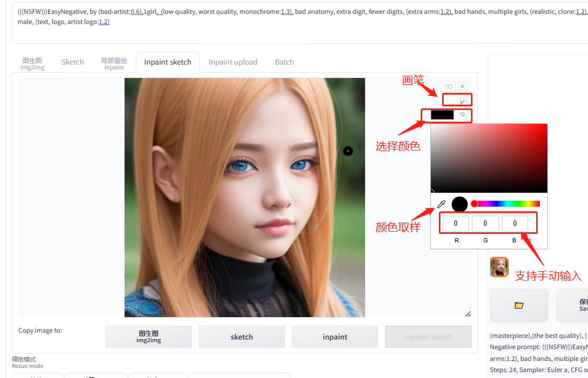Switch to the 图生图 img2img tab
Image resolution: width=588 pixels, height=378 pixels.
tap(33, 64)
